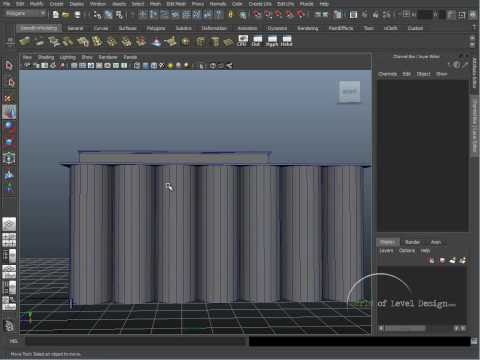Click the MEL command input field
The image size is (480, 360).
(136, 341)
